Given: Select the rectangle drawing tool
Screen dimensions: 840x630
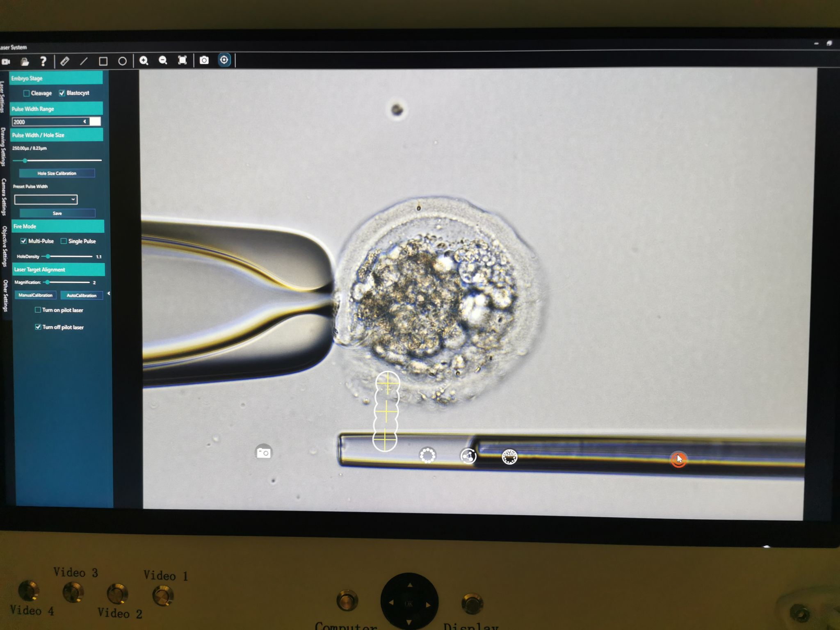Looking at the screenshot, I should point(103,62).
